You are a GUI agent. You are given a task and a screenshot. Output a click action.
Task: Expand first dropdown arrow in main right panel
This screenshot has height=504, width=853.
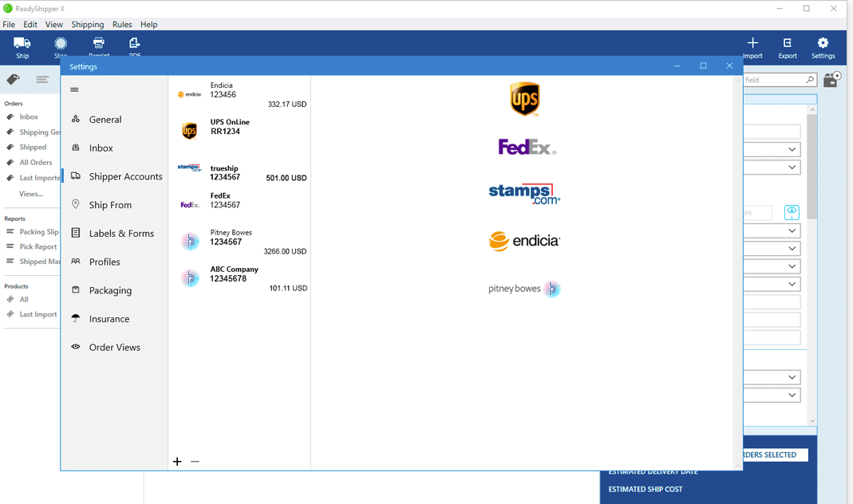(792, 149)
